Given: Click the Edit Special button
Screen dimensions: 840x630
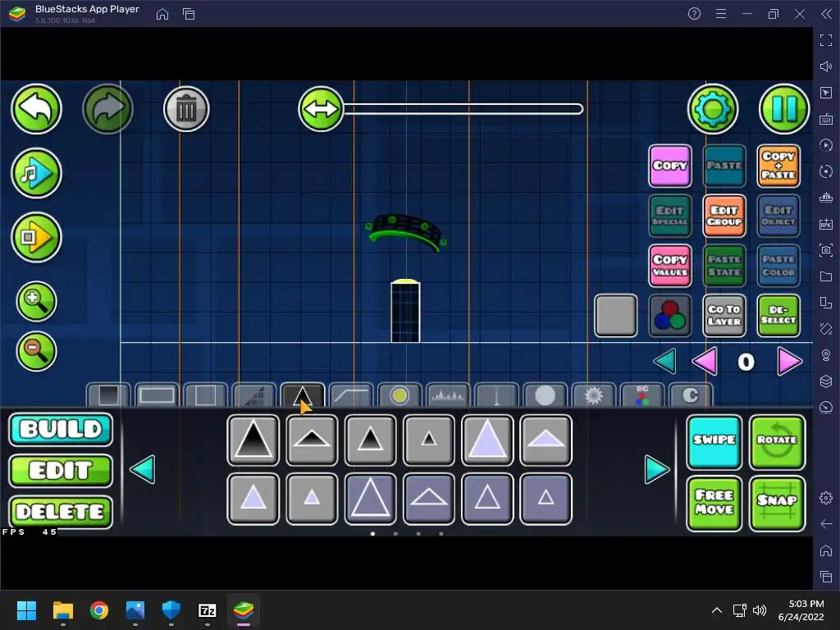Looking at the screenshot, I should [669, 216].
